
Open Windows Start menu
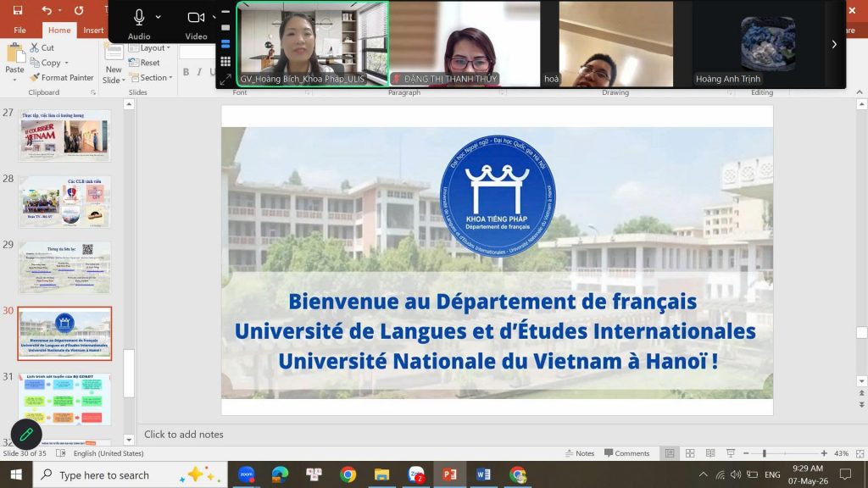click(16, 474)
